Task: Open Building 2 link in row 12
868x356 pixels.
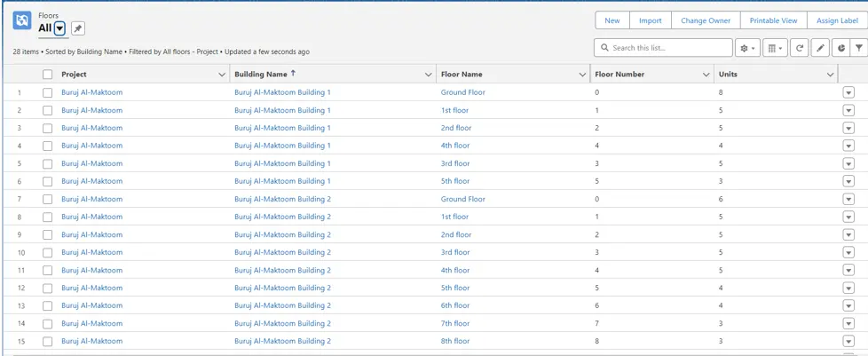Action: coord(282,288)
